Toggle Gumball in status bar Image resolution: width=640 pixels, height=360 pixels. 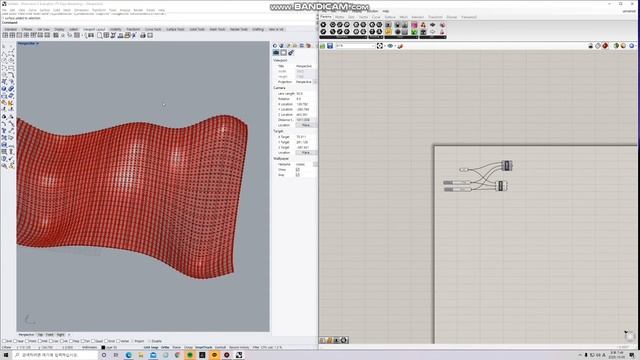coord(220,348)
